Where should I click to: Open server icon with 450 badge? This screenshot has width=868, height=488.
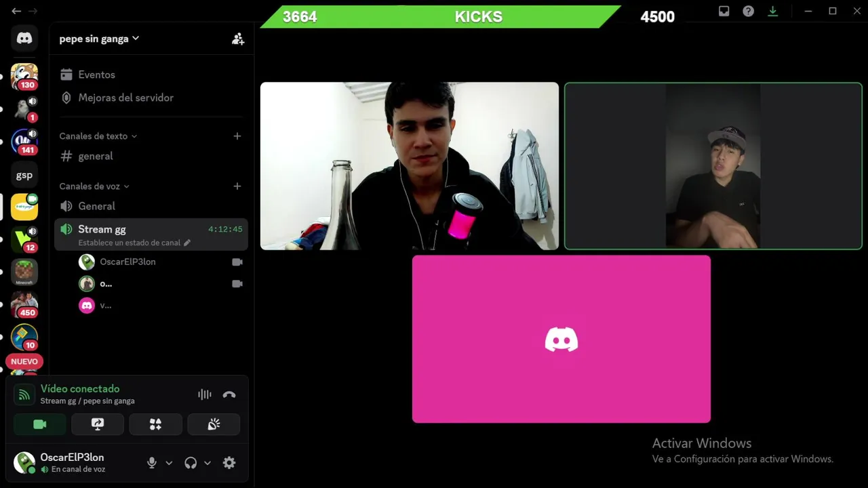(24, 304)
